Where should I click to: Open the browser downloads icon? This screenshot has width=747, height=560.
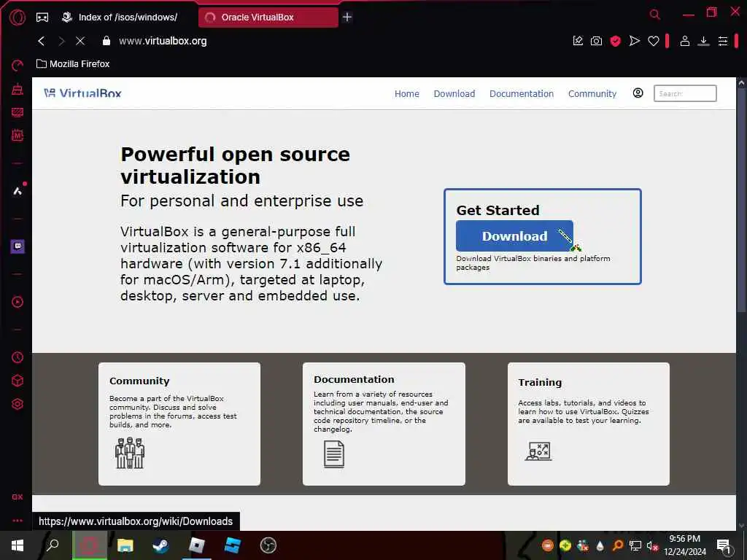click(x=703, y=41)
